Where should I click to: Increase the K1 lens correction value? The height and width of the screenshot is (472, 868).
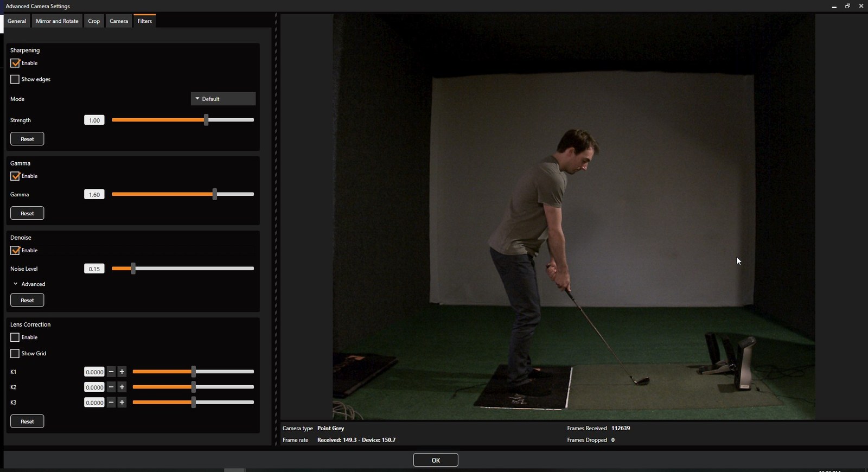[x=122, y=372]
